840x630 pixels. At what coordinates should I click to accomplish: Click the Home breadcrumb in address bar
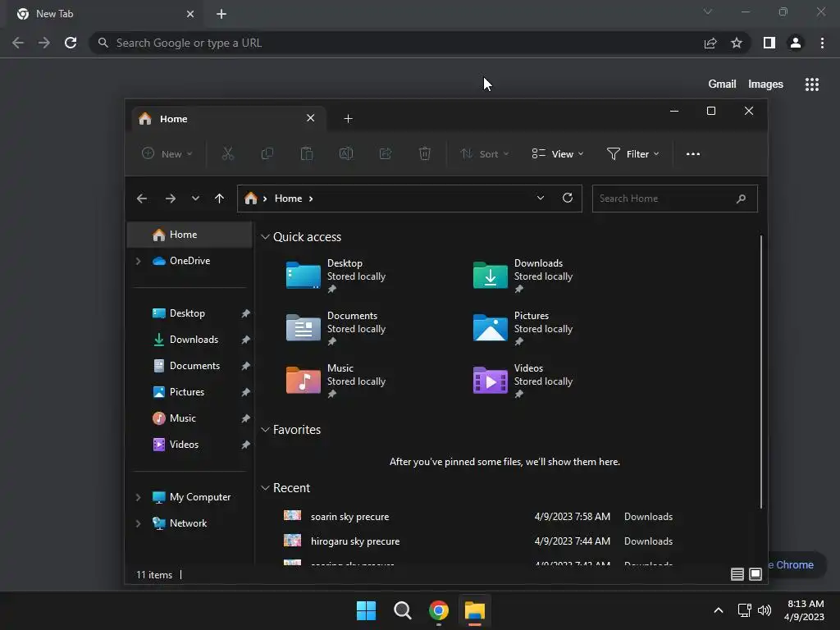[288, 199]
